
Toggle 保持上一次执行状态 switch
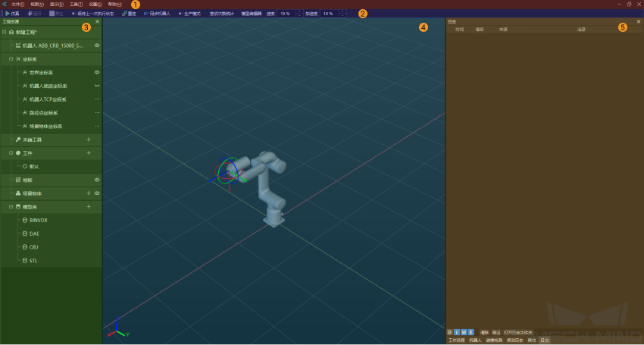click(x=93, y=14)
